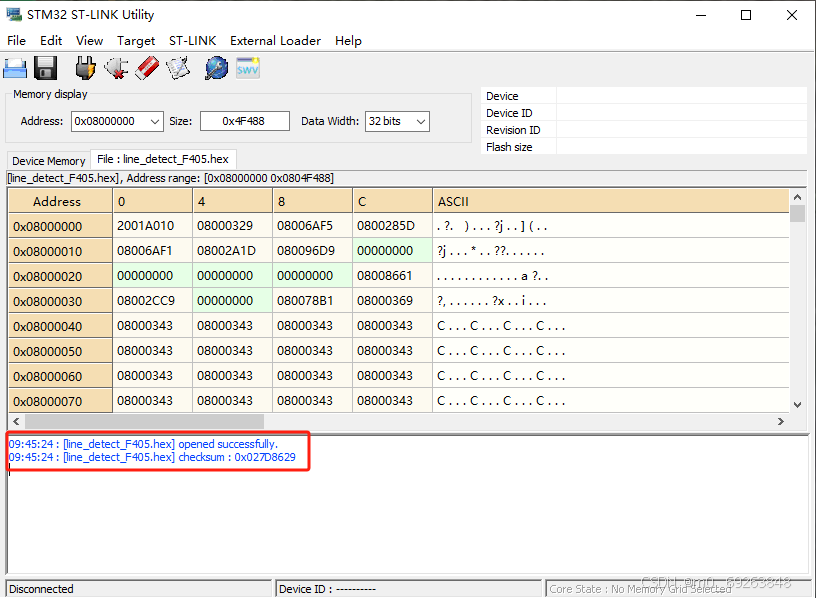Image resolution: width=816 pixels, height=598 pixels.
Task: Open the Target menu
Action: pyautogui.click(x=136, y=41)
